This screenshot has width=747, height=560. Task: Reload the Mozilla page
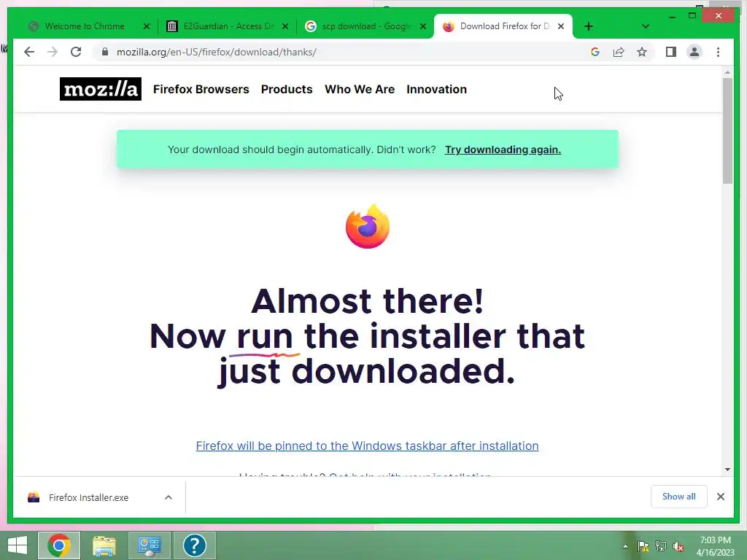76,52
